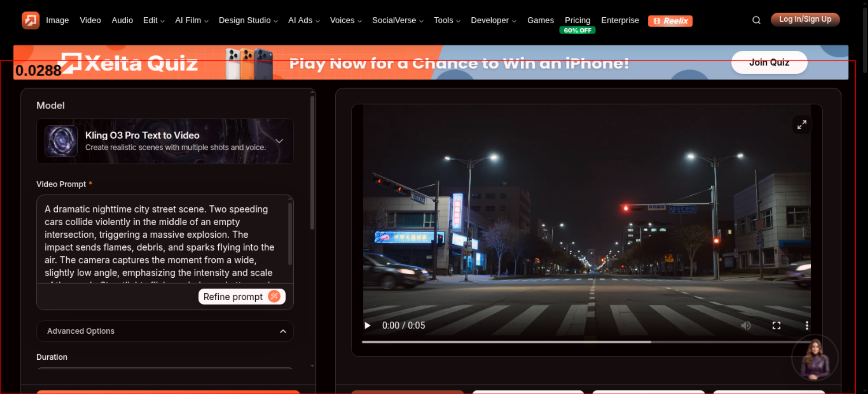Viewport: 868px width, 394px height.
Task: Expand the video preview with the arrows icon
Action: (802, 125)
